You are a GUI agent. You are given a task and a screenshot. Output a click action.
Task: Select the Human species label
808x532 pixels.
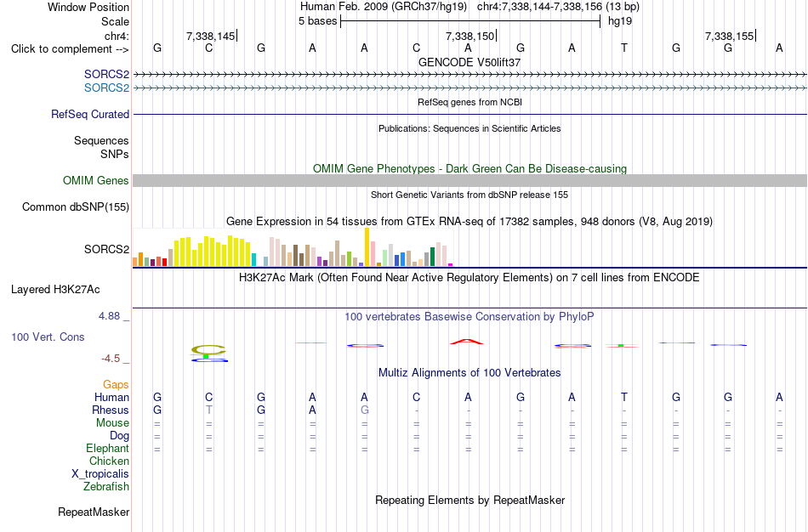click(111, 397)
